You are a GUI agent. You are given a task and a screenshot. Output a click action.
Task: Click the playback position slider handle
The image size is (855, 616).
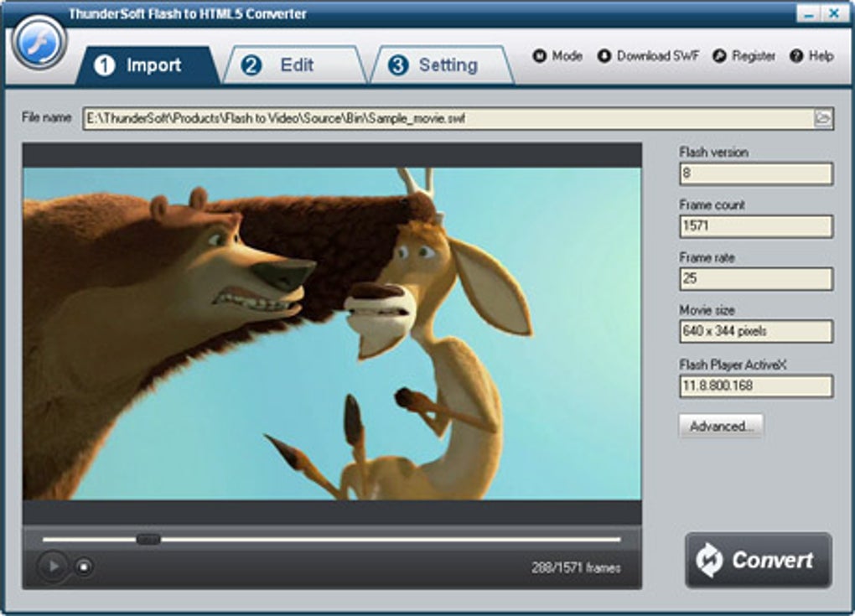(148, 539)
